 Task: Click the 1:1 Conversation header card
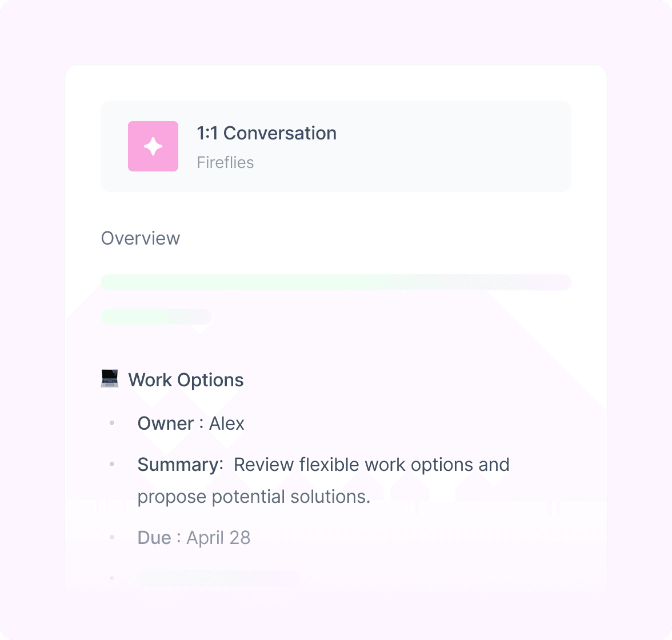click(x=336, y=146)
